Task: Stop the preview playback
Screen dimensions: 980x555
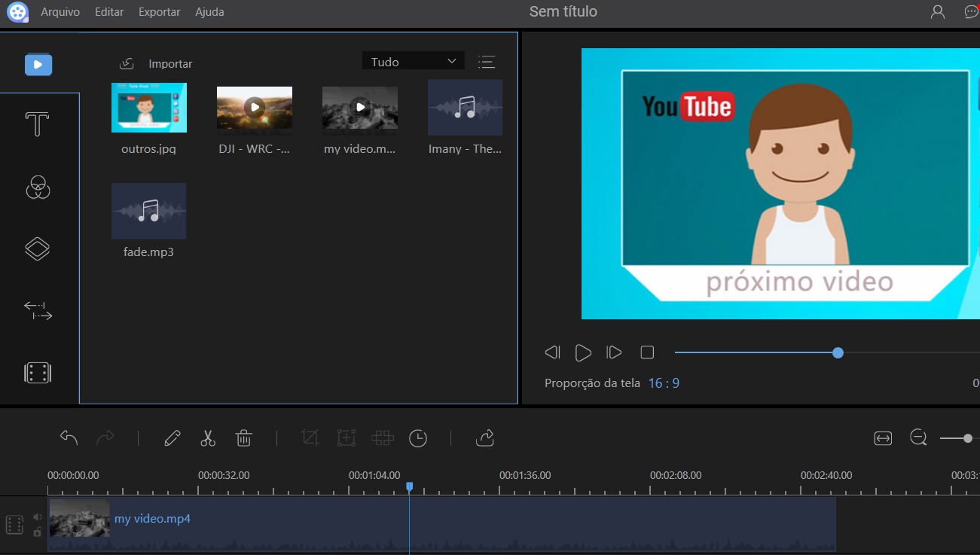Action: pos(647,352)
